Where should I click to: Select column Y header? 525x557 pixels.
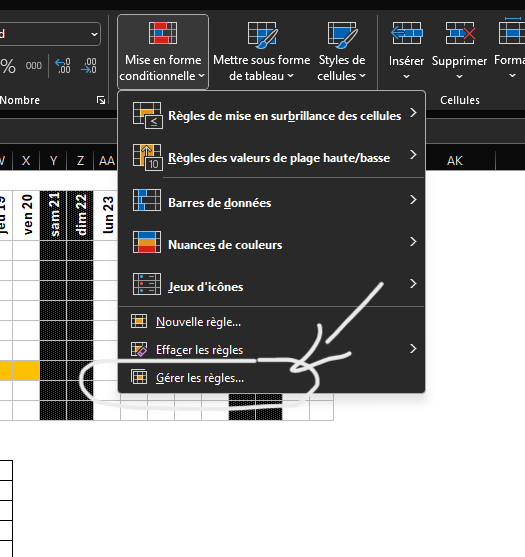[53, 161]
